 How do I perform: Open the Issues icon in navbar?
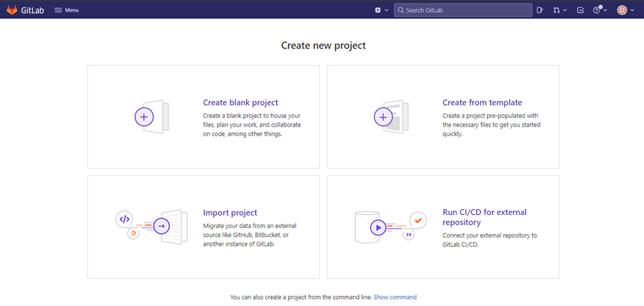540,10
